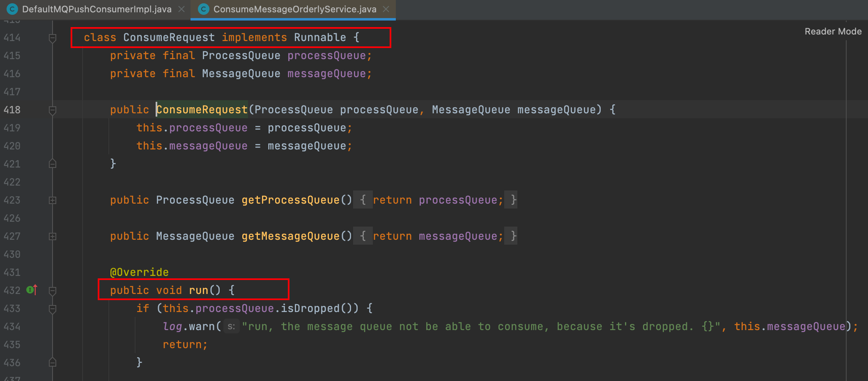The width and height of the screenshot is (868, 381).
Task: Click the run method name at line 432
Action: click(198, 290)
